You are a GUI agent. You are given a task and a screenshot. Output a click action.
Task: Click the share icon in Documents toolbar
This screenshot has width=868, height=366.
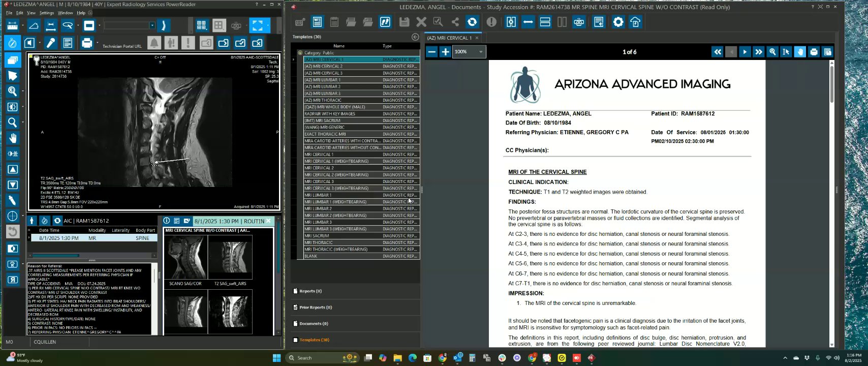click(x=455, y=22)
